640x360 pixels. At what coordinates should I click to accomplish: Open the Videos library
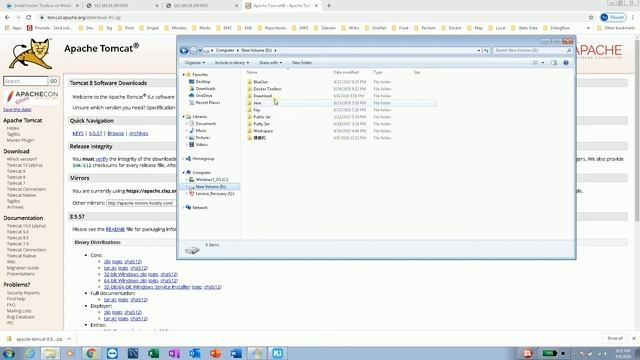[x=201, y=144]
